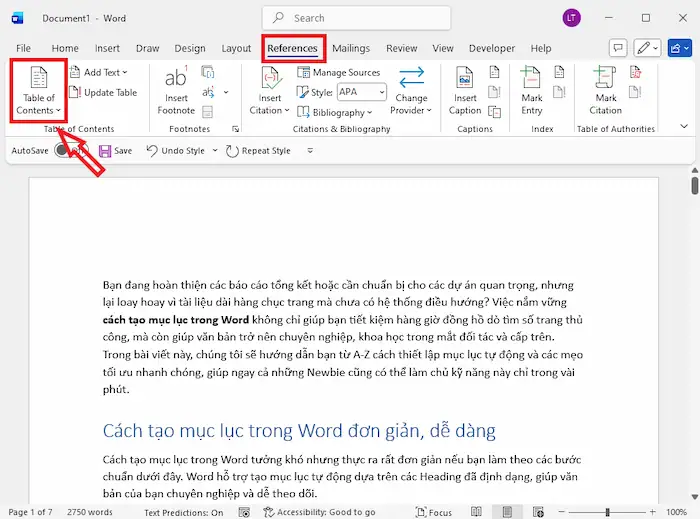The image size is (700, 519).
Task: Open the citation Style APA dropdown
Action: (x=360, y=92)
